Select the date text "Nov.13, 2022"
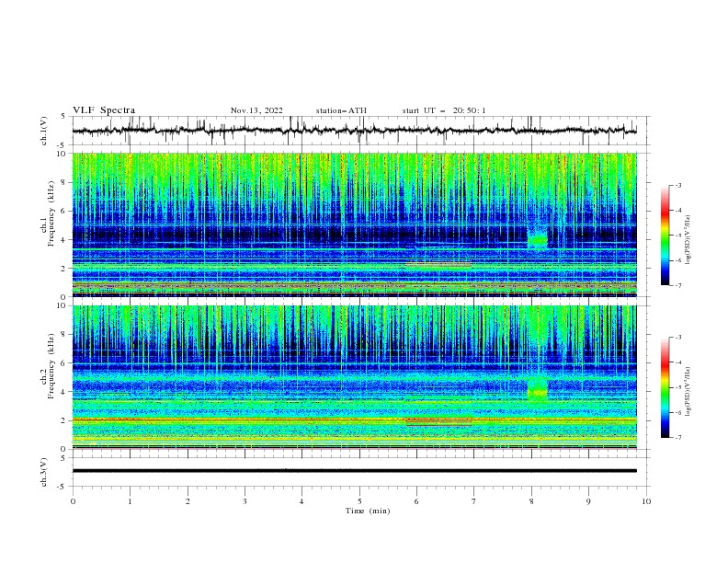728x563 pixels. click(256, 110)
